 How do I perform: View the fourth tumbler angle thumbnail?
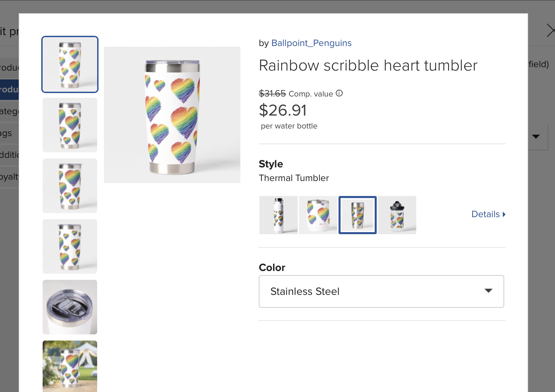point(70,246)
